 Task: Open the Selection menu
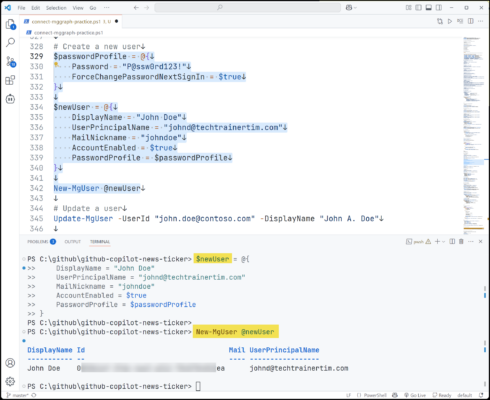pos(56,8)
